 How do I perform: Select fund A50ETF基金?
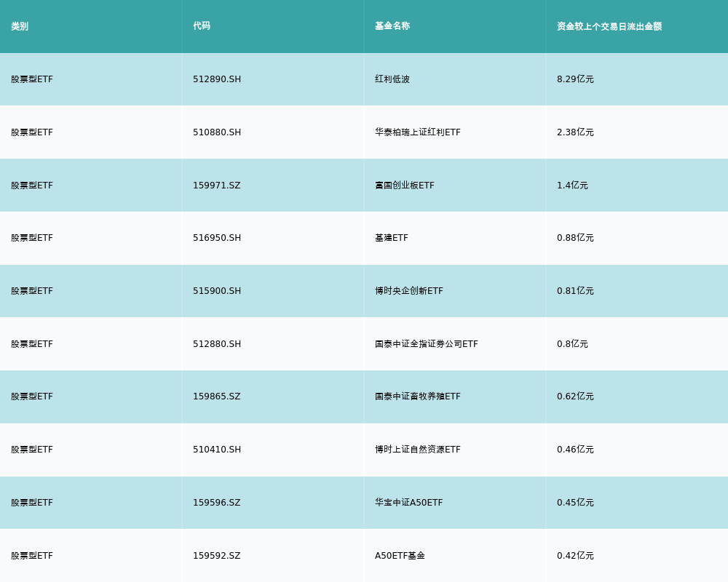coord(400,556)
